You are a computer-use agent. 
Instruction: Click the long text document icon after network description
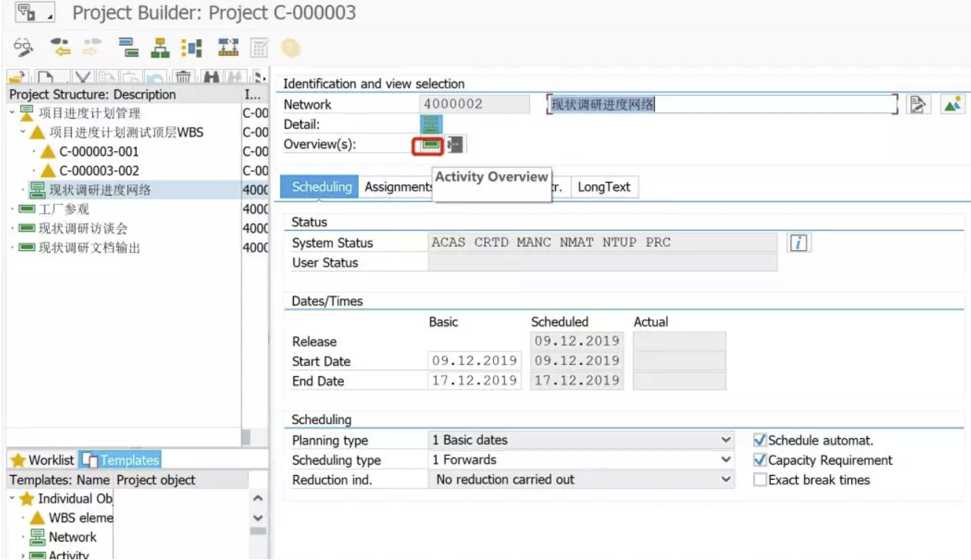pos(918,104)
